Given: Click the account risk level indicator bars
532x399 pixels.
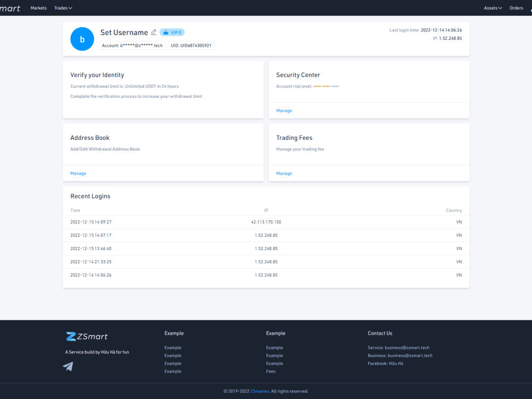Looking at the screenshot, I should [326, 87].
